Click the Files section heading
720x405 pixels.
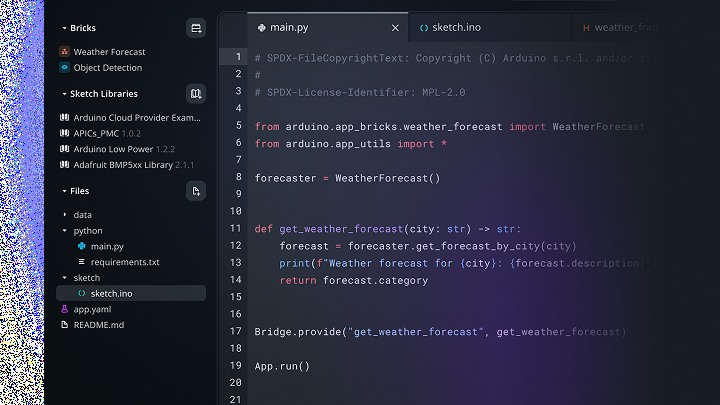pyautogui.click(x=79, y=191)
